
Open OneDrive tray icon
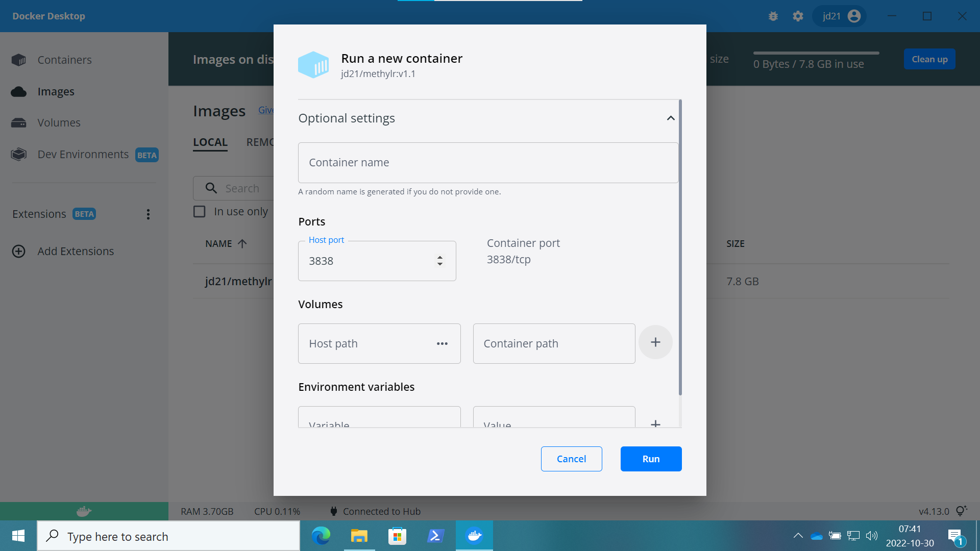(x=817, y=536)
